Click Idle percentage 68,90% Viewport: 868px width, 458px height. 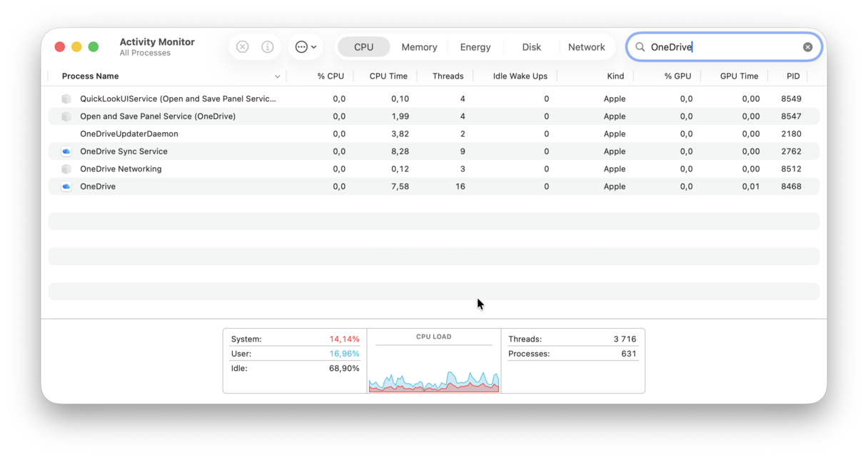click(344, 369)
